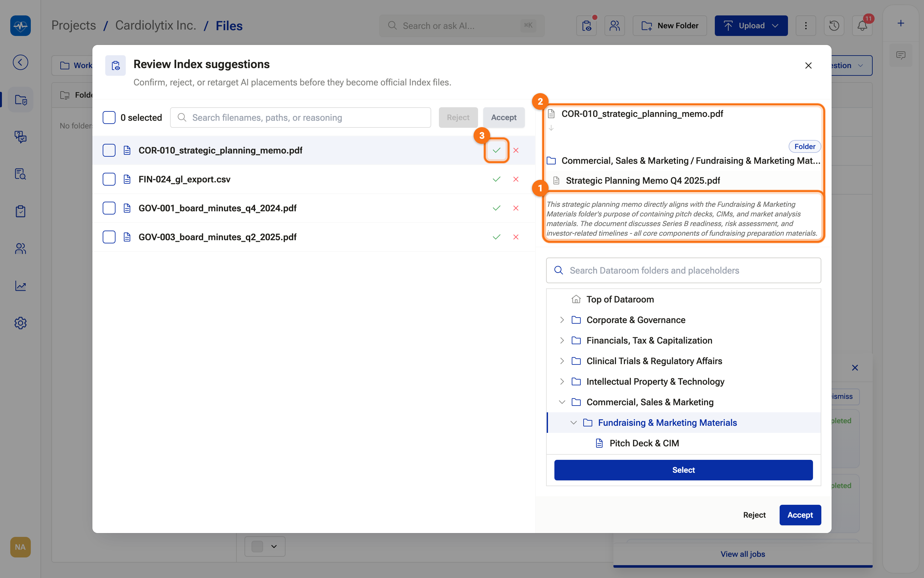Select Top of Dataroom in folder tree

[x=683, y=299]
